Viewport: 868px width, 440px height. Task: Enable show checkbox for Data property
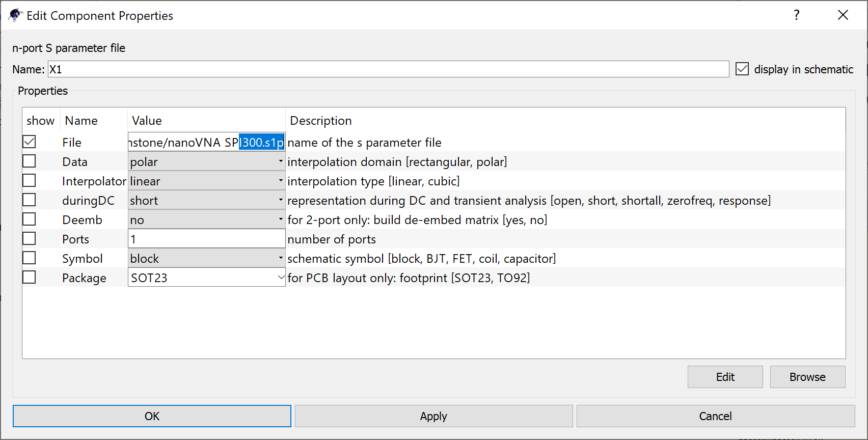click(30, 161)
